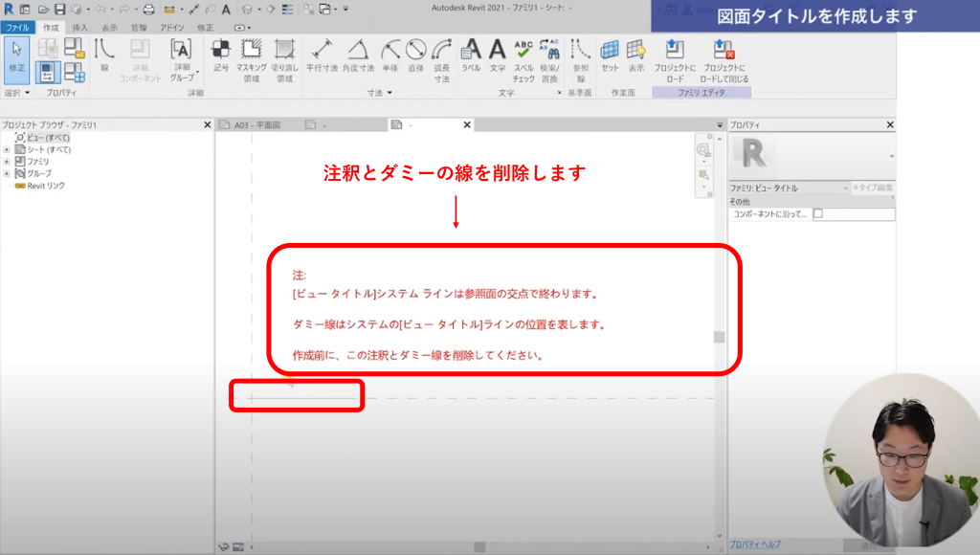Choose the 平行寸法 aligned dimension tool
Image resolution: width=980 pixels, height=555 pixels.
[322, 59]
